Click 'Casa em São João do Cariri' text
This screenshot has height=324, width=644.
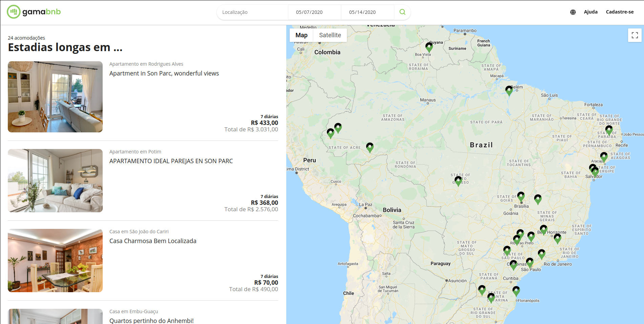139,232
